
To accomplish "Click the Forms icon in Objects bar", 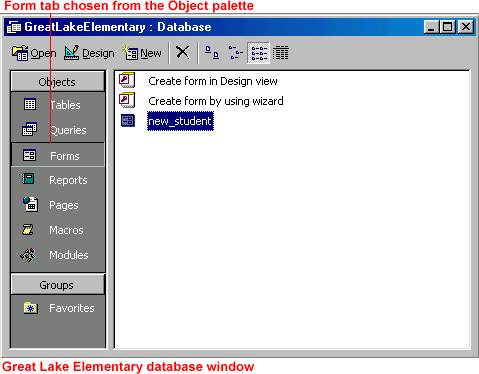I will click(29, 155).
